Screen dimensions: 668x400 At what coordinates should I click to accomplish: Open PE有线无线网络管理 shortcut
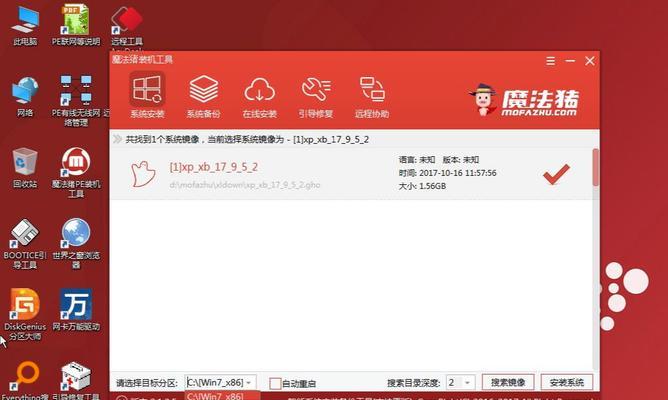(x=76, y=101)
